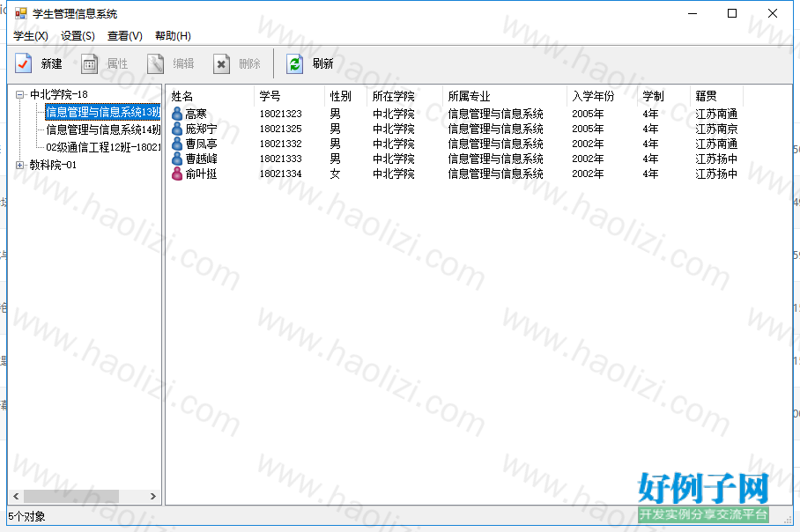Click the 女 gender cell
Viewport: 800px width, 532px height.
point(335,174)
